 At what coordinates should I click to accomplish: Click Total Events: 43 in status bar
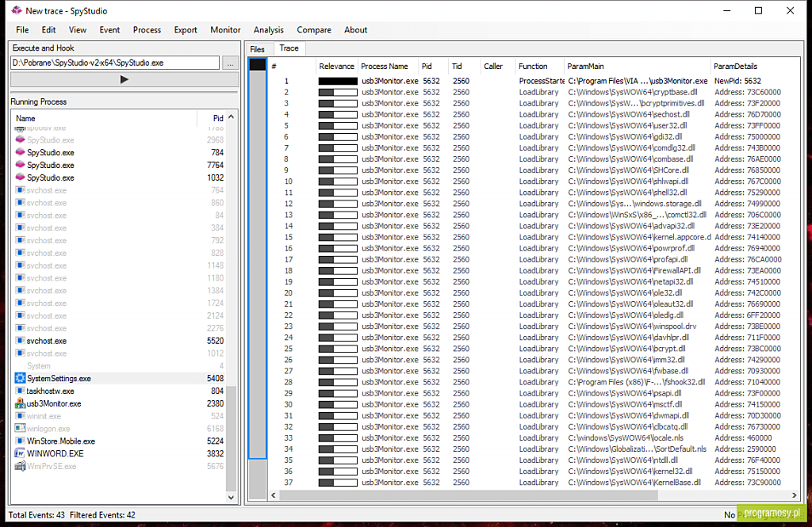[36, 515]
